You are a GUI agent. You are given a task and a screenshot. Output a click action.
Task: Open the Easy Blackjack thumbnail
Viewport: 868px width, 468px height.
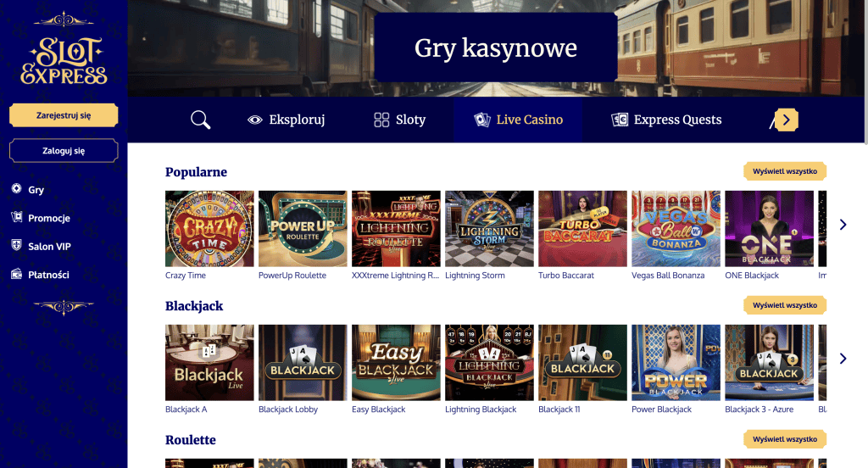[x=397, y=363]
